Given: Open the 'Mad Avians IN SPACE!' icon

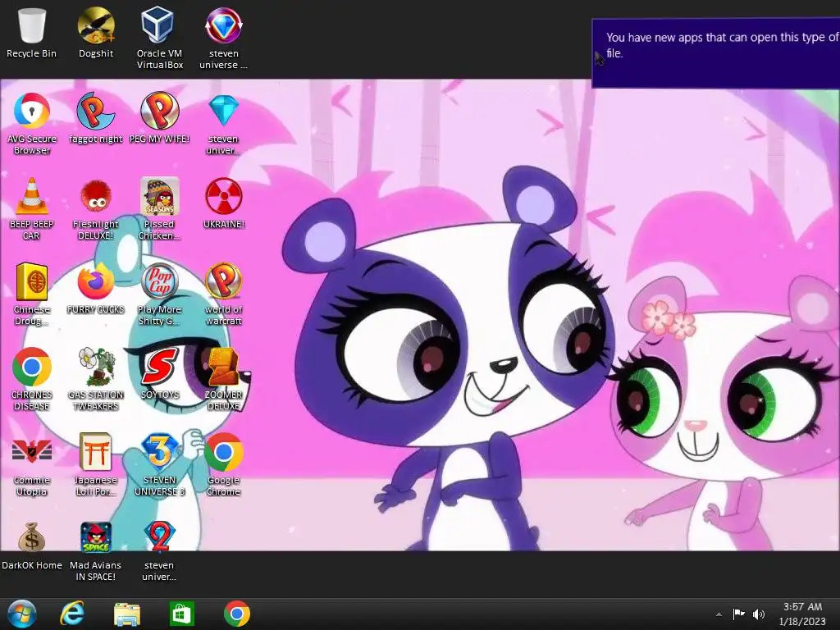Looking at the screenshot, I should 96,550.
